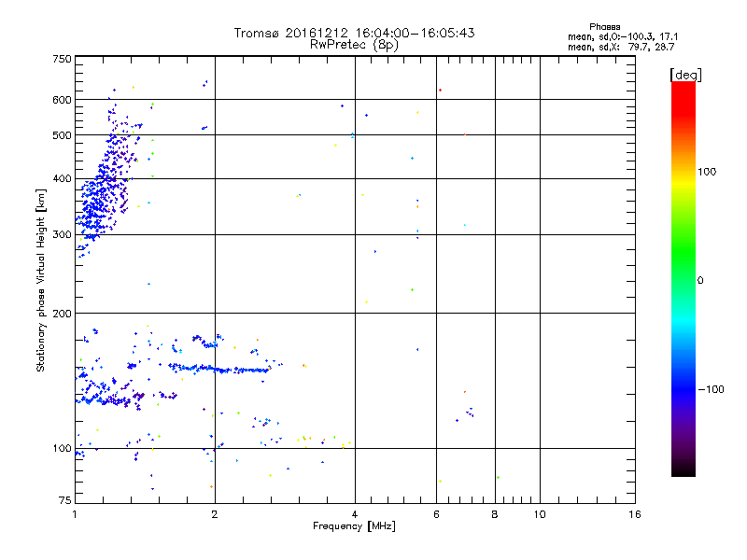Click the rainbow phase color bar

[684, 278]
